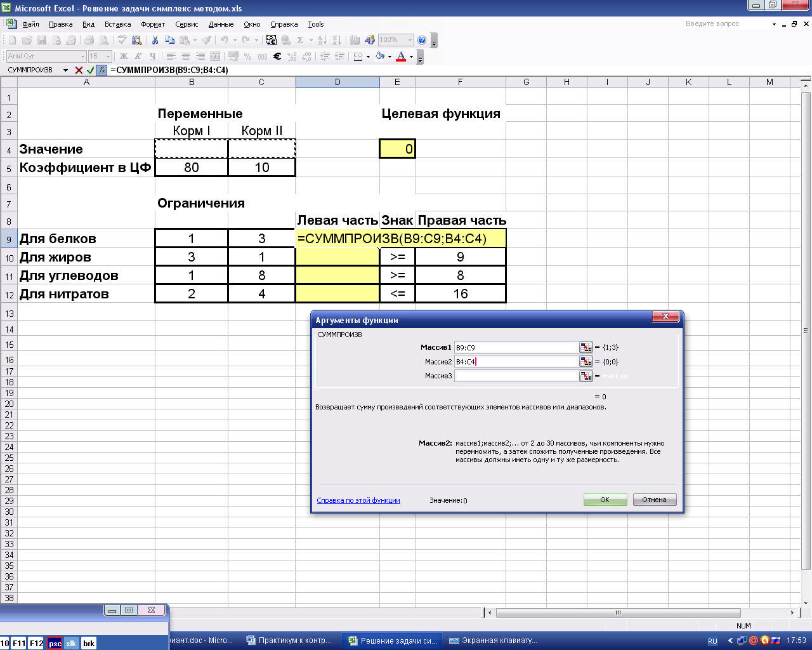
Task: Collapse dialog via Массив1 range selector icon
Action: point(586,347)
